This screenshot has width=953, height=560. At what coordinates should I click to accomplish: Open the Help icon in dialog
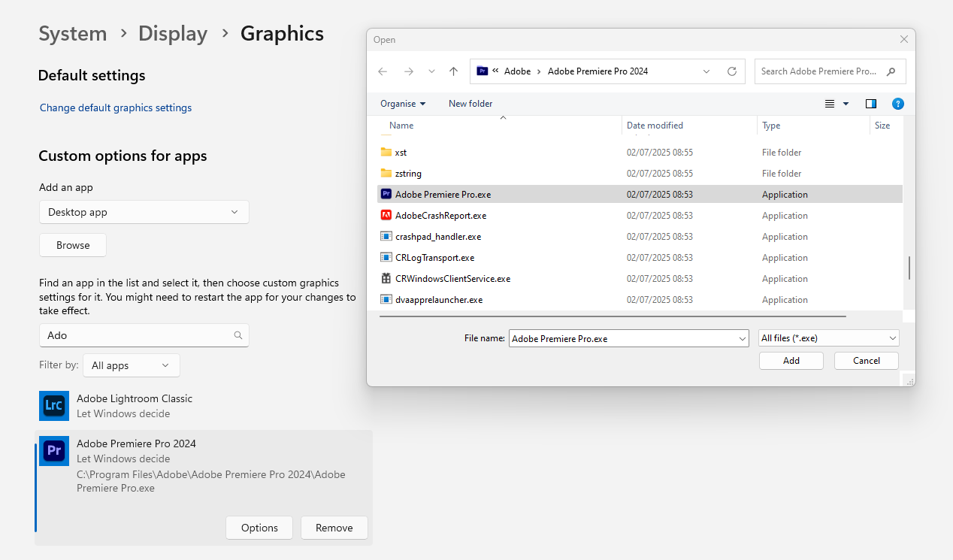897,104
